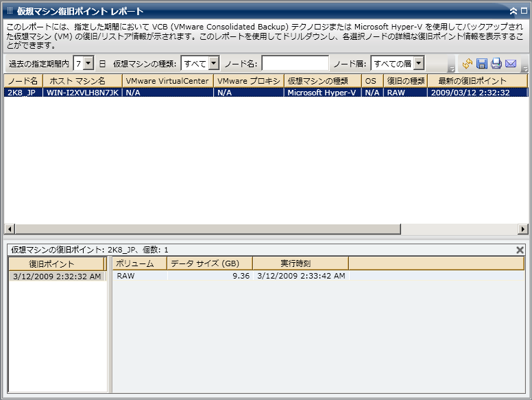This screenshot has width=532, height=400.
Task: Click the N/A cell under OS
Action: click(372, 93)
